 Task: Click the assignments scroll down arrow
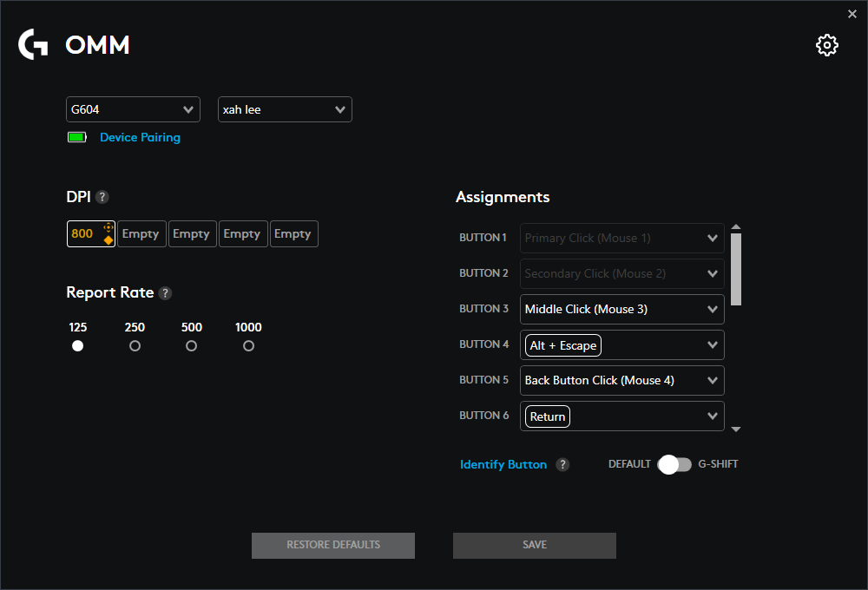pyautogui.click(x=736, y=429)
